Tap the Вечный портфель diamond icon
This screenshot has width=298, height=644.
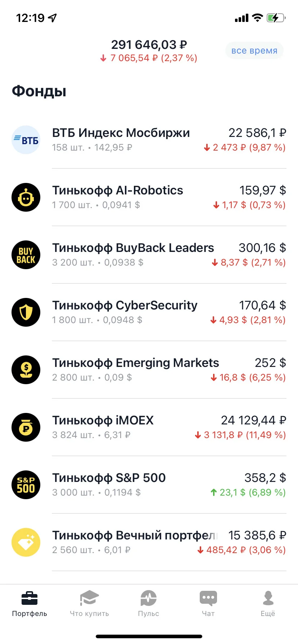pos(26,542)
